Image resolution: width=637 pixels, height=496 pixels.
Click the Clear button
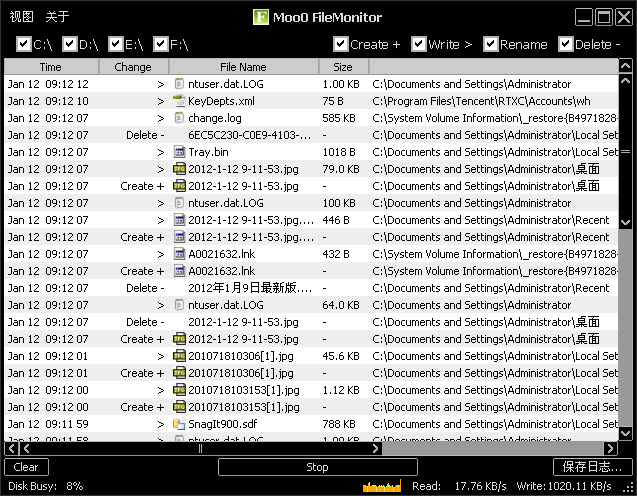[26, 467]
